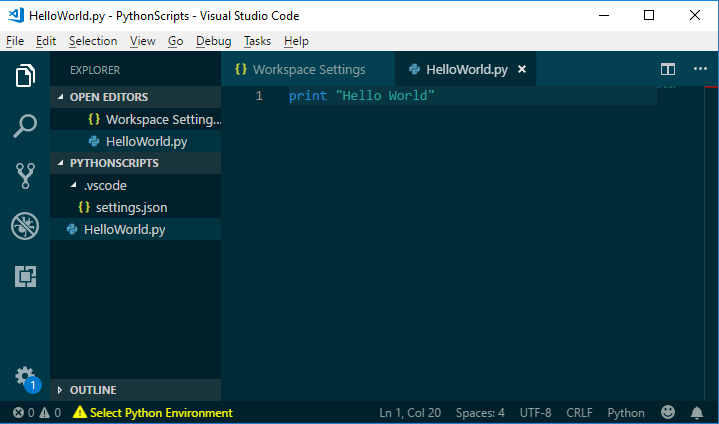Open the Manage gear icon
Screen dimensions: 719x424
[25, 376]
